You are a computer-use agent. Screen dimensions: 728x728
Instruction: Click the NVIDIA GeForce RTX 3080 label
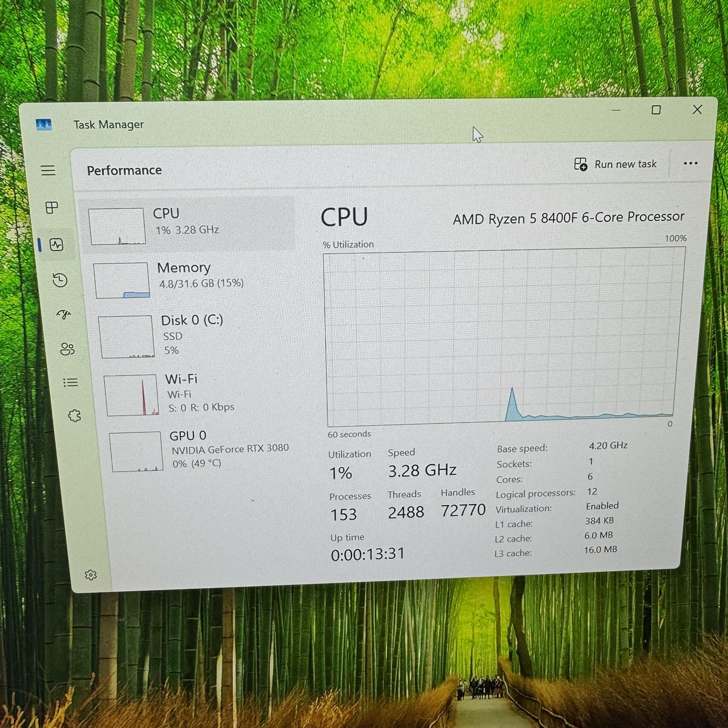click(230, 449)
